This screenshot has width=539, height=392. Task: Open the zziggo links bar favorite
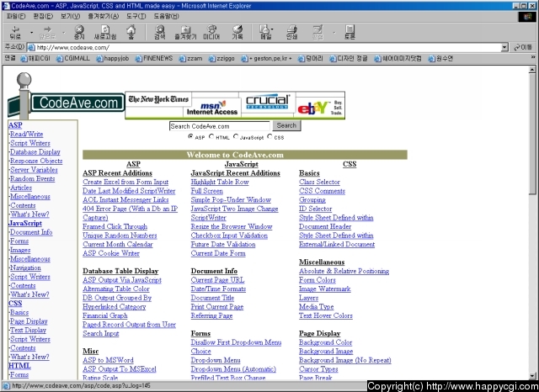click(221, 58)
